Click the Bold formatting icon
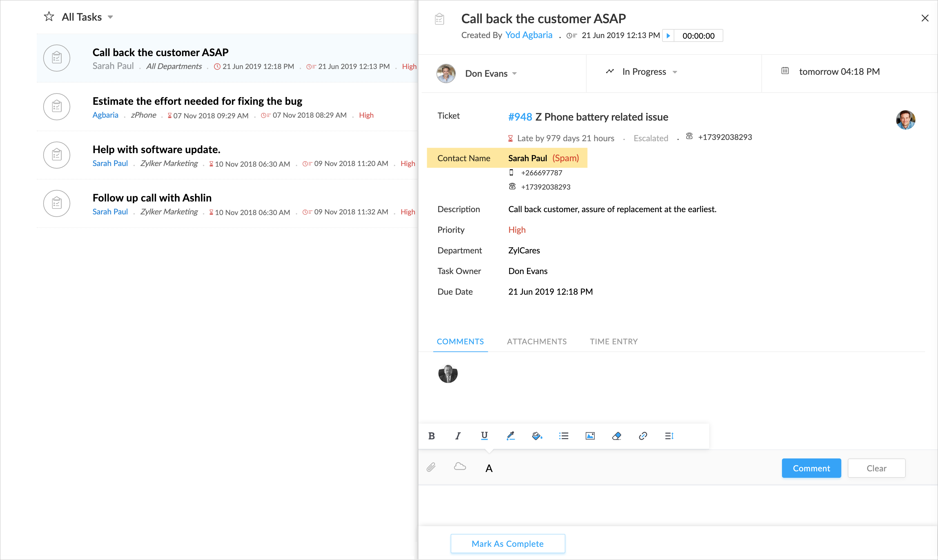This screenshot has height=560, width=938. point(432,436)
